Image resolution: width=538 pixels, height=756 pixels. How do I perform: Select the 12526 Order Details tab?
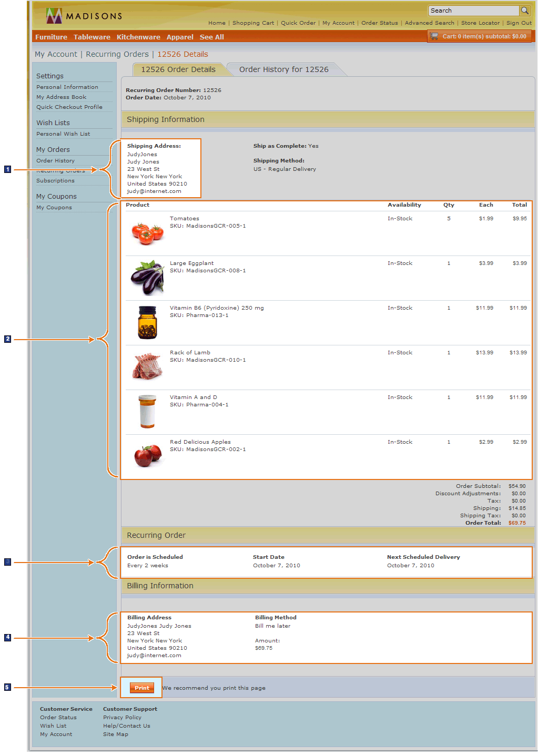pyautogui.click(x=178, y=69)
